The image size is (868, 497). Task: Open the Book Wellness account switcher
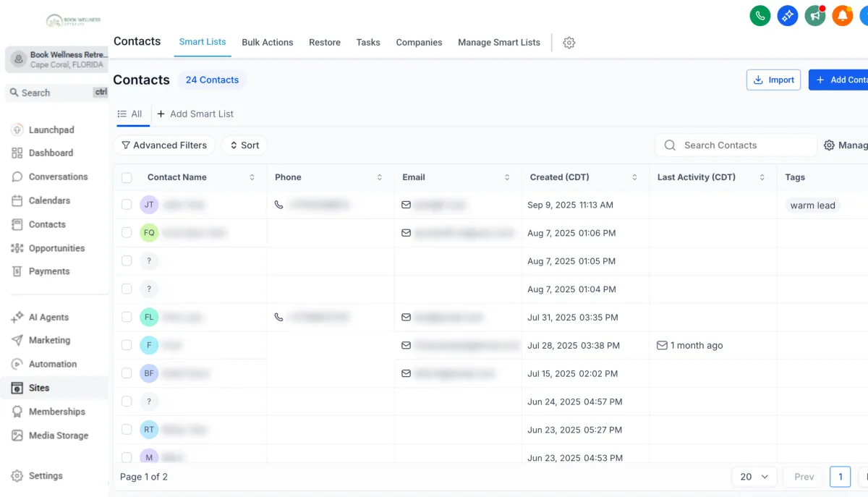[x=56, y=59]
